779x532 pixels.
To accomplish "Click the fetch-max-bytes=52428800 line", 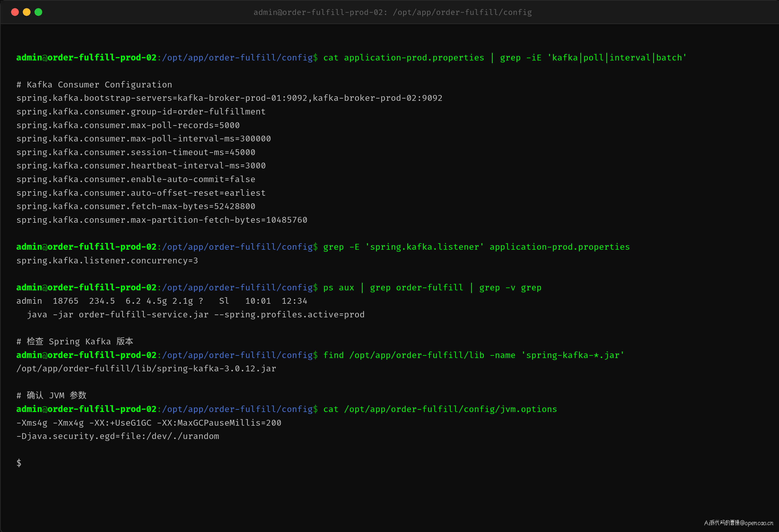I will pos(136,206).
